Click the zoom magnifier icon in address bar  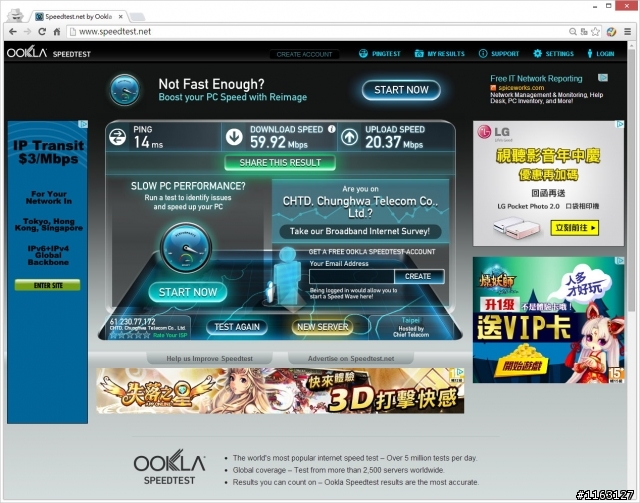click(573, 31)
